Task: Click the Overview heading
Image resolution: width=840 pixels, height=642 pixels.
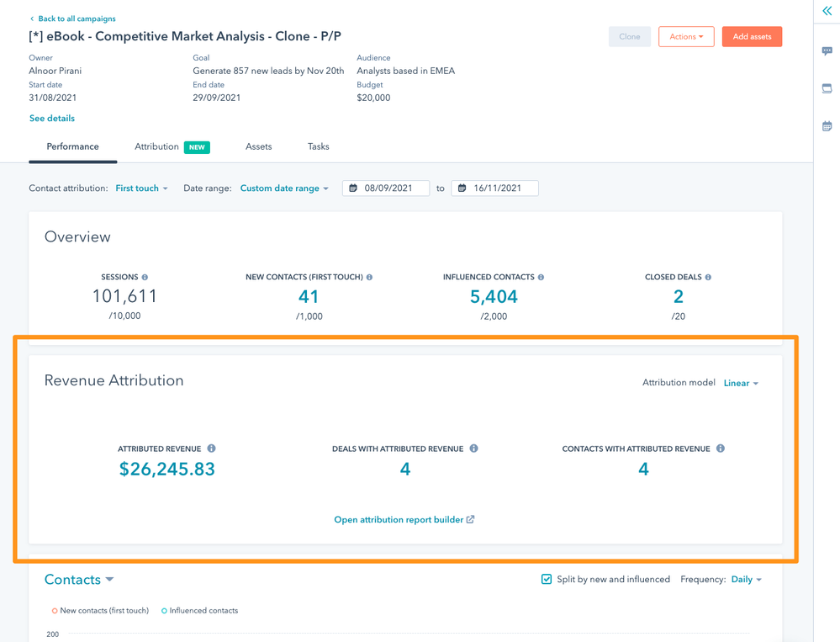Action: point(77,237)
